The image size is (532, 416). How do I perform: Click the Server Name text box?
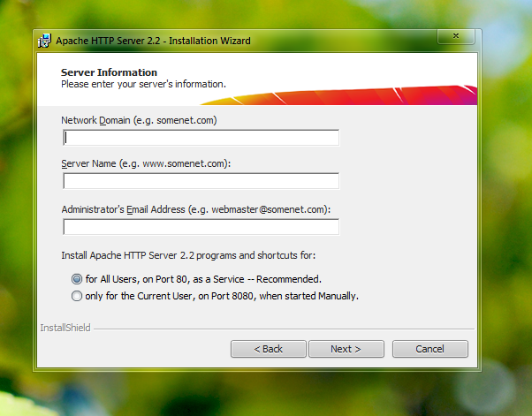pos(201,181)
